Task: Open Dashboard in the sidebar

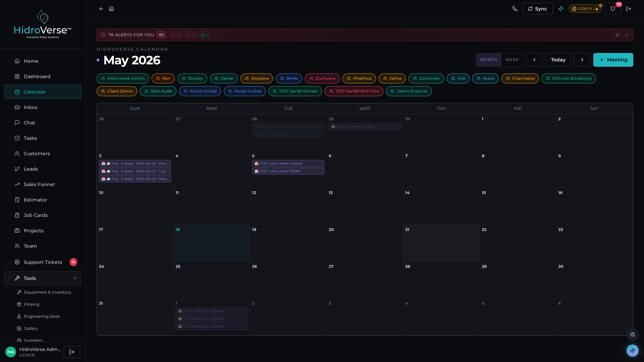Action: point(43,76)
